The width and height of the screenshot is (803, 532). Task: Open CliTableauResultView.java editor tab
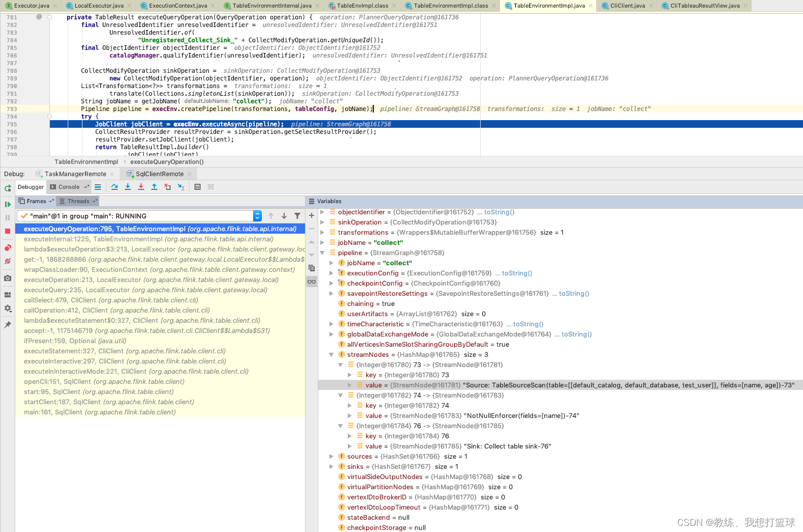[705, 6]
